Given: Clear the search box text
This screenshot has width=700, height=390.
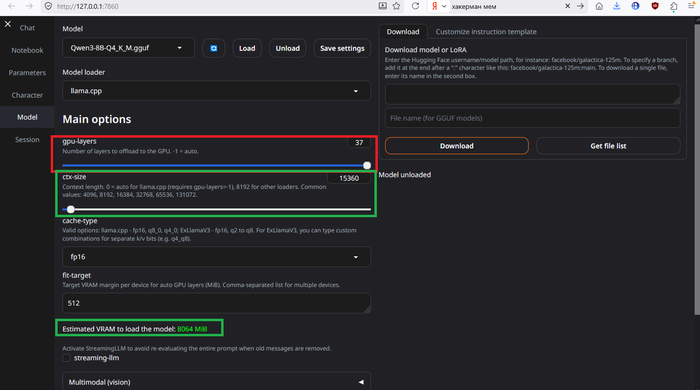Looking at the screenshot, I should click(567, 6).
